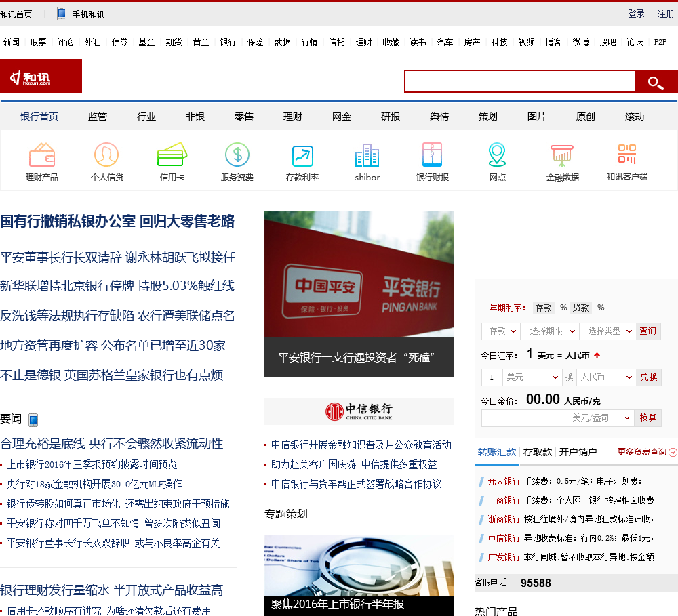This screenshot has width=678, height=616.
Task: Click the 手机和讯 phone icon
Action: [x=62, y=14]
